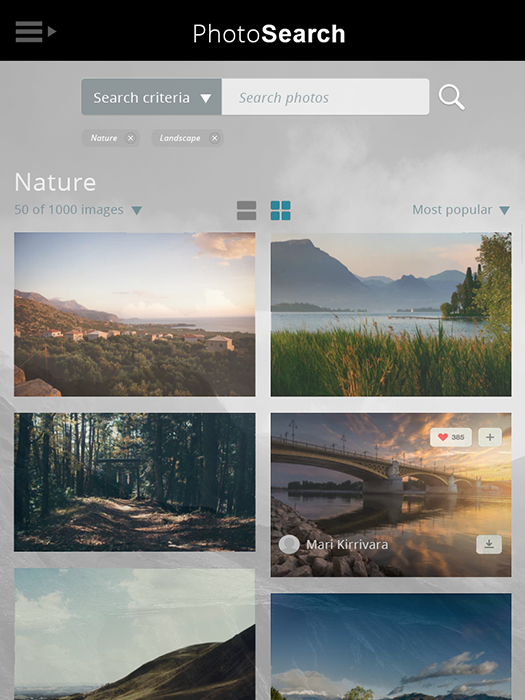Open Mari Kirrivara's profile avatar
This screenshot has height=700, width=525.
pos(289,545)
